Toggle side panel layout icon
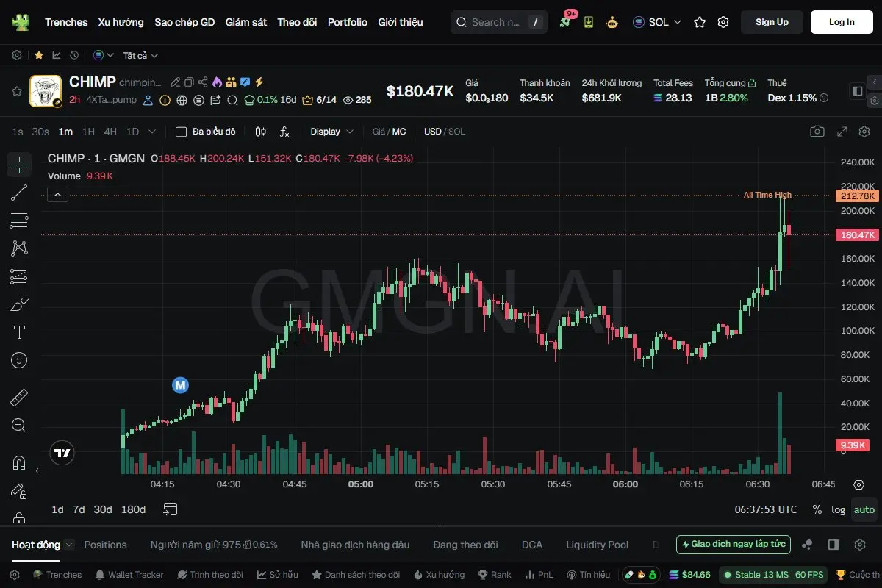882x588 pixels. tap(858, 91)
